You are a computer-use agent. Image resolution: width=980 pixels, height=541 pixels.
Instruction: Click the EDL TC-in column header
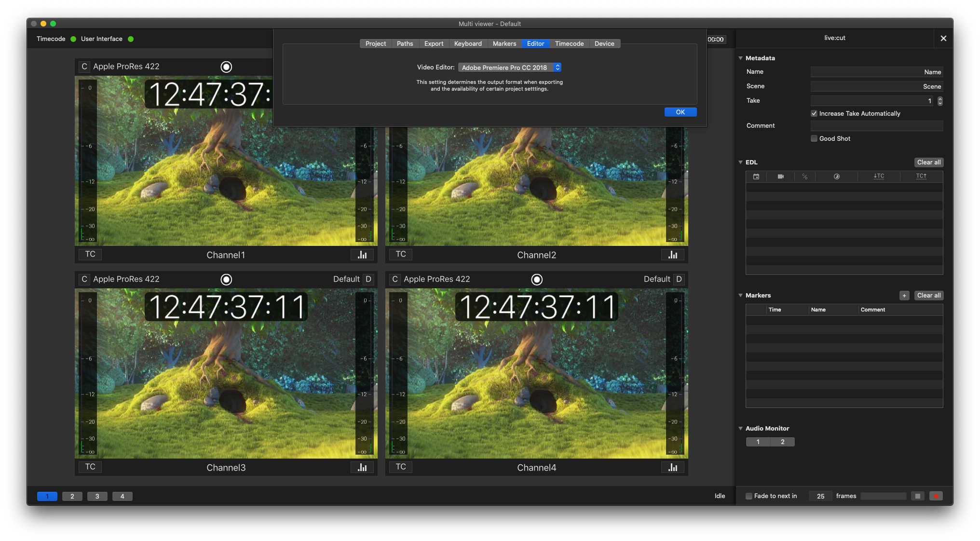pyautogui.click(x=879, y=176)
